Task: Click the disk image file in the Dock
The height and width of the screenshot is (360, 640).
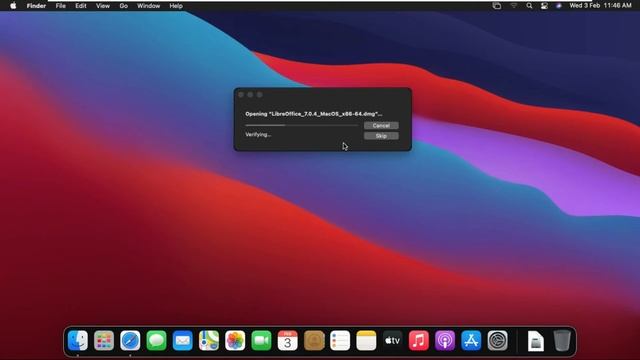Action: (x=536, y=340)
